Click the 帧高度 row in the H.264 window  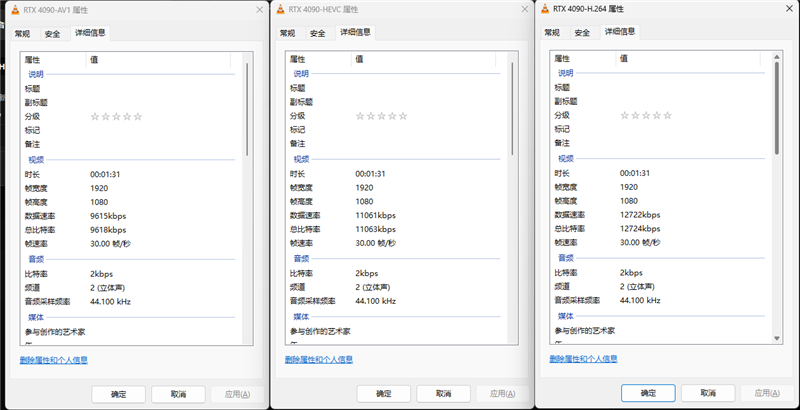click(662, 201)
